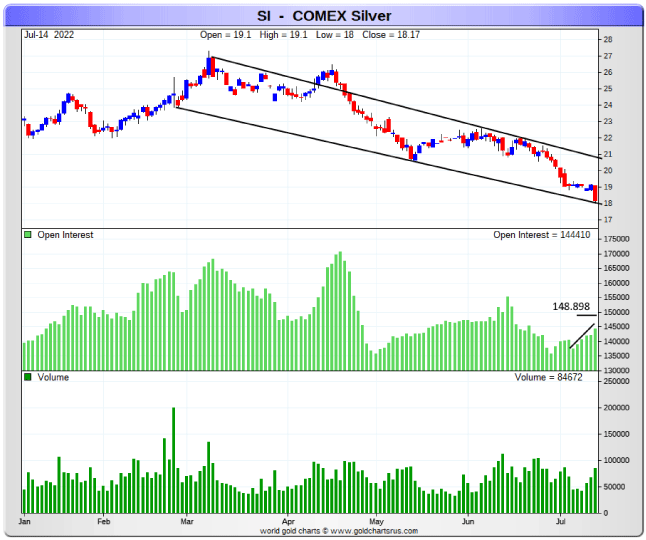Click the light green Open Interest legend square

pos(28,234)
